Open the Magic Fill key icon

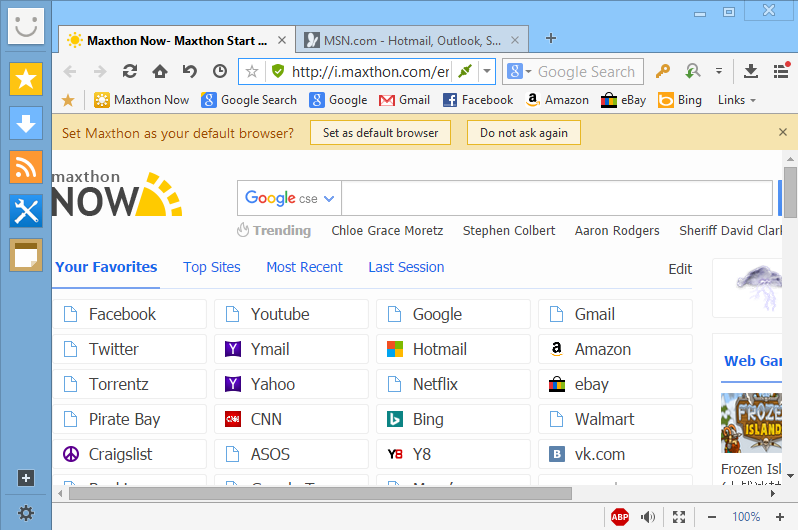(x=662, y=71)
